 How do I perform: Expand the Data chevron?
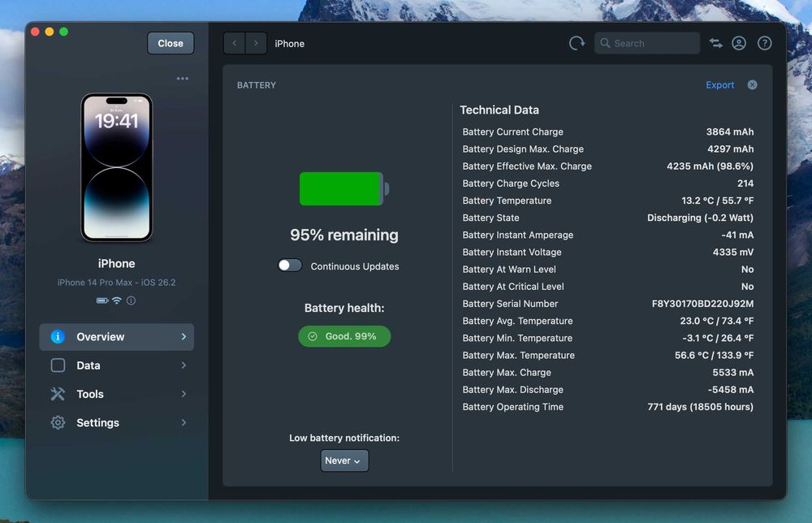[x=184, y=365]
